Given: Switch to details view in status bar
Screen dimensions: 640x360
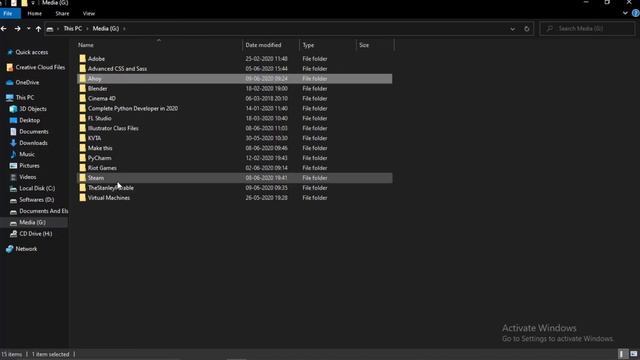Looking at the screenshot, I should tap(622, 354).
